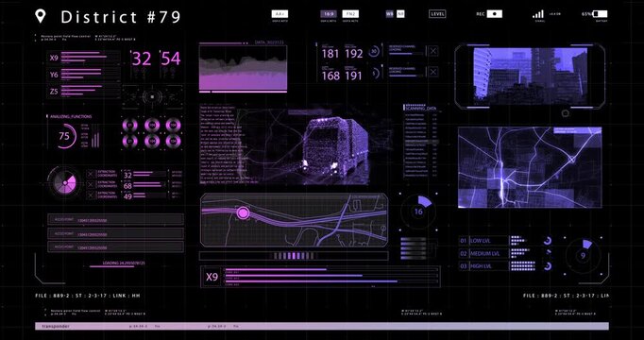The width and height of the screenshot is (644, 340).
Task: Click the top-left ring in six-ring grid
Action: click(130, 125)
